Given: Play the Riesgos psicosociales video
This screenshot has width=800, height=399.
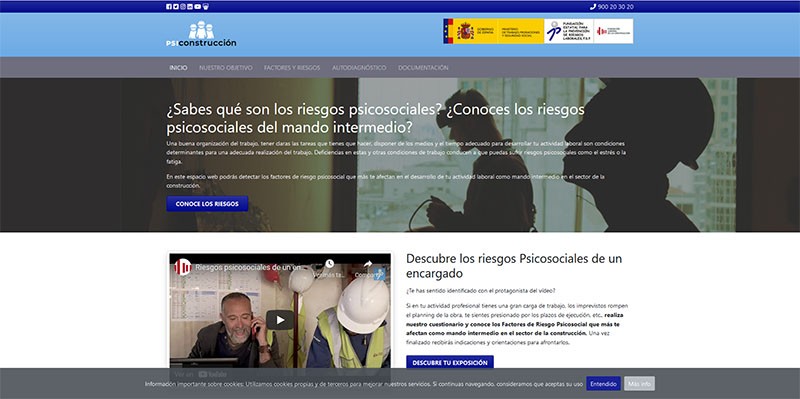Looking at the screenshot, I should click(x=280, y=320).
